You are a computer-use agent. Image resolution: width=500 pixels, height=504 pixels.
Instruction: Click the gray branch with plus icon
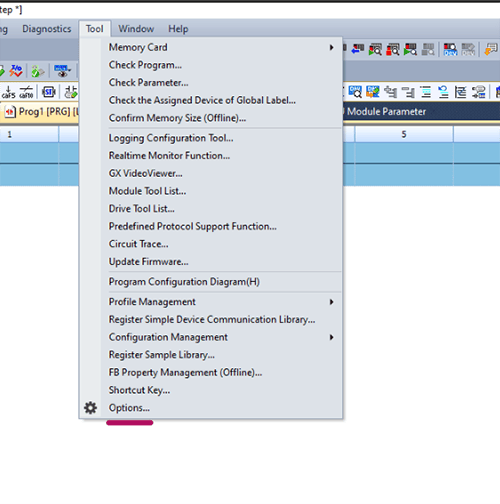(x=390, y=91)
